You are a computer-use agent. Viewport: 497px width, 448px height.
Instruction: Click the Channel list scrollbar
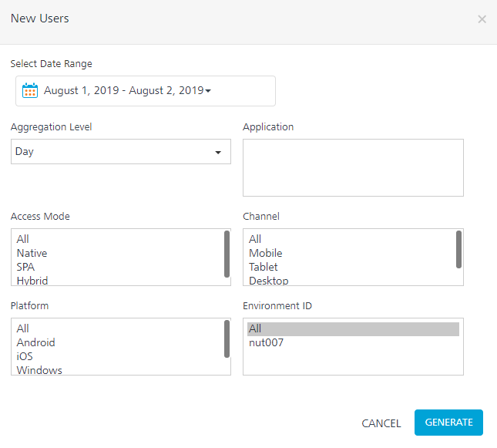pyautogui.click(x=459, y=250)
